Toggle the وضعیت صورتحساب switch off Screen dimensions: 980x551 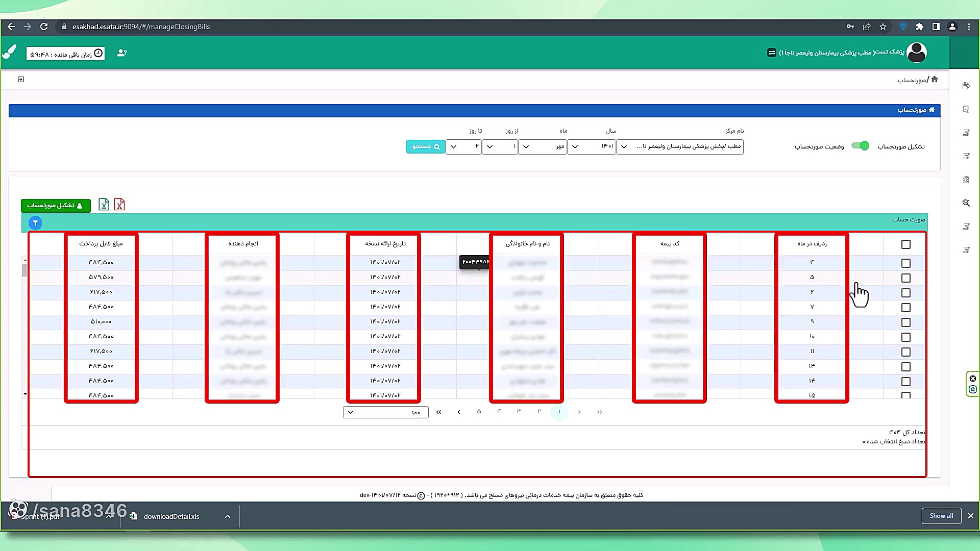pyautogui.click(x=861, y=146)
